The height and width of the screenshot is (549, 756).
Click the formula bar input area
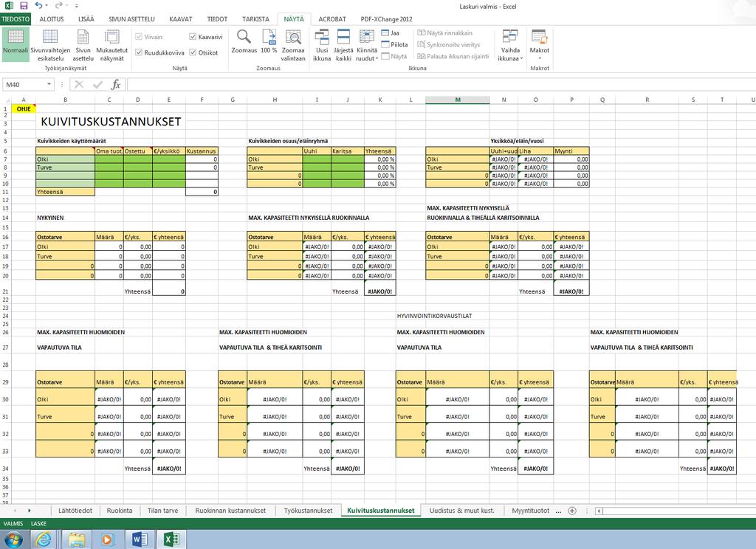440,85
